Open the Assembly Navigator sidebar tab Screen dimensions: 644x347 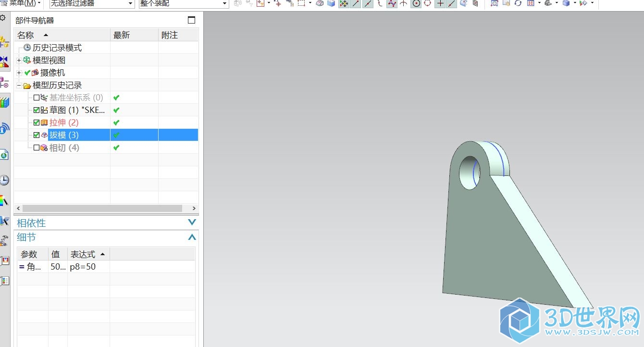(x=4, y=43)
